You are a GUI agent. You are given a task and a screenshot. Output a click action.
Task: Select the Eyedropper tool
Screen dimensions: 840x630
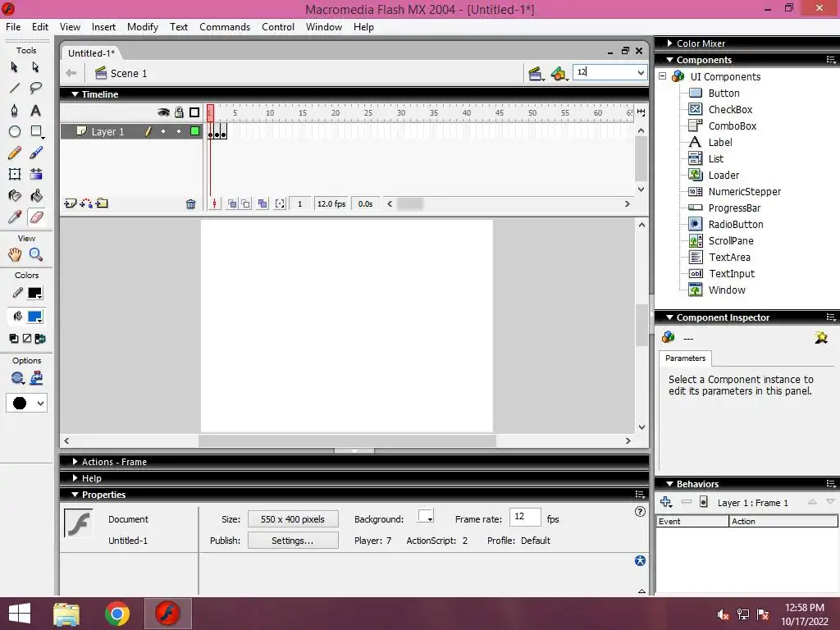pyautogui.click(x=15, y=217)
